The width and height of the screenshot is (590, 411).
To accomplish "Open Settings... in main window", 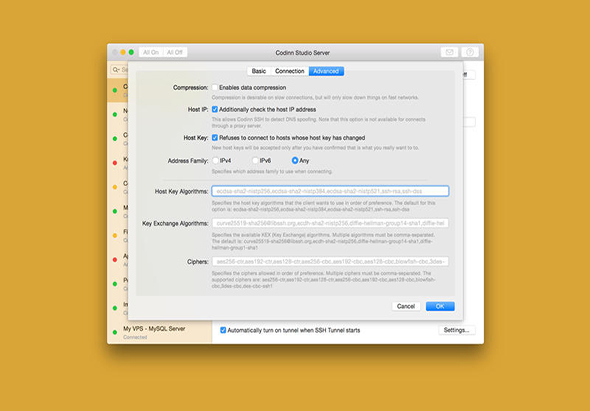I will point(457,330).
